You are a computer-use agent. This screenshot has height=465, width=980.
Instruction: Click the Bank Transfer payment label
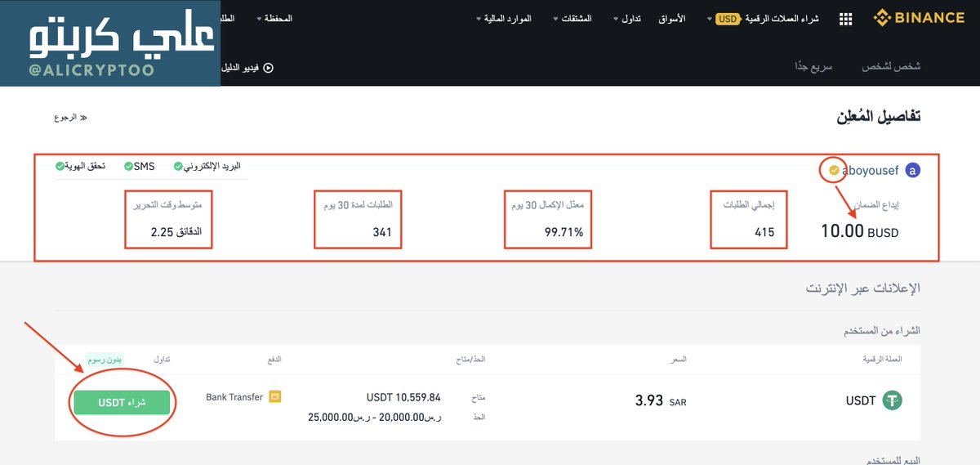[234, 397]
